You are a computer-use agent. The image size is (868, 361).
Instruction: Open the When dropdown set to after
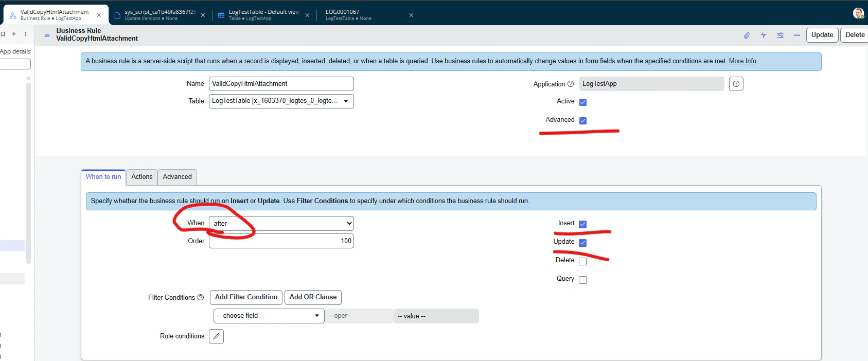[x=281, y=223]
